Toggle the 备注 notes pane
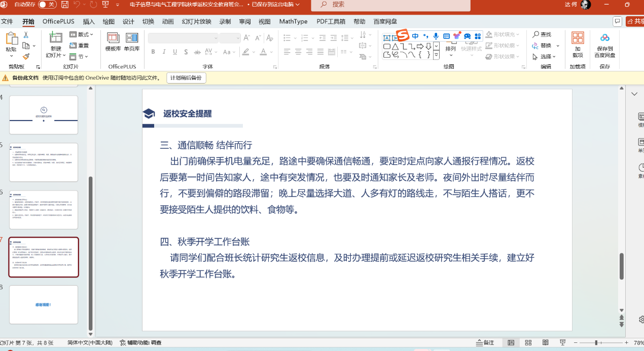Viewport: 644px width, 351px height. [x=485, y=343]
